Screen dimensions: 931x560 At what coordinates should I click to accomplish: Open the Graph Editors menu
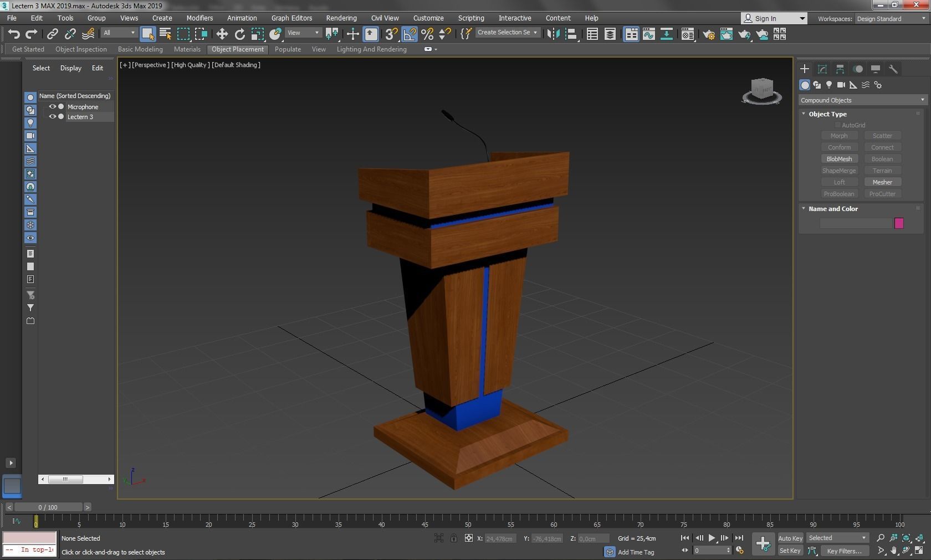point(291,18)
